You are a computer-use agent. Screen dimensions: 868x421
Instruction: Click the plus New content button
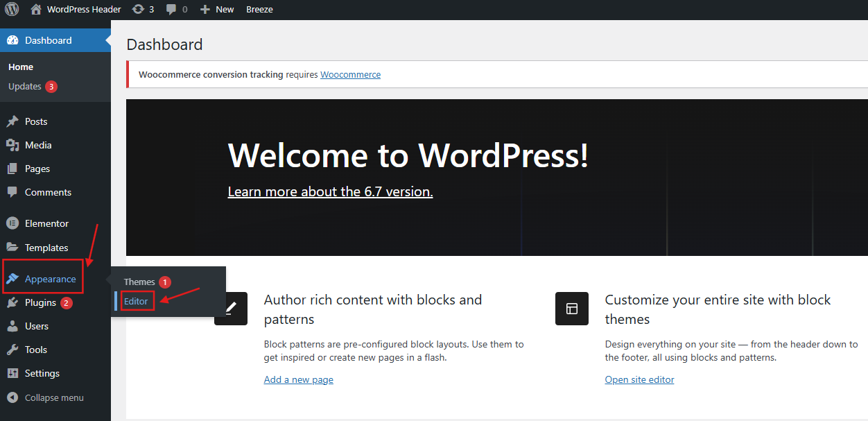(x=217, y=10)
